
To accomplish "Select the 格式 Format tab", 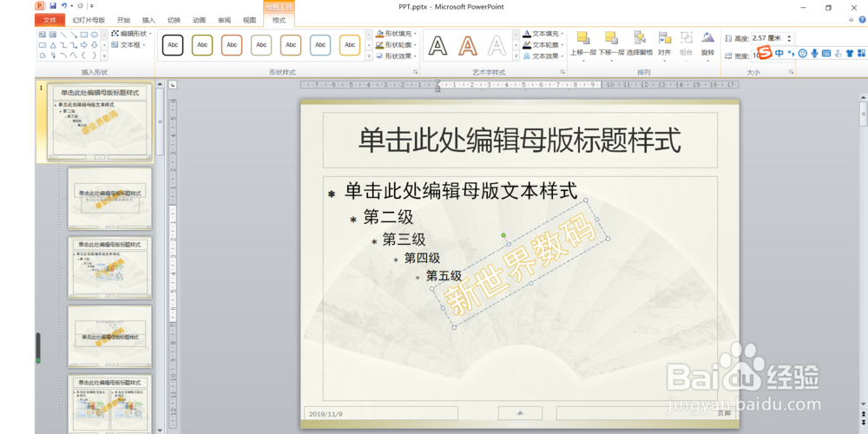I will coord(279,21).
